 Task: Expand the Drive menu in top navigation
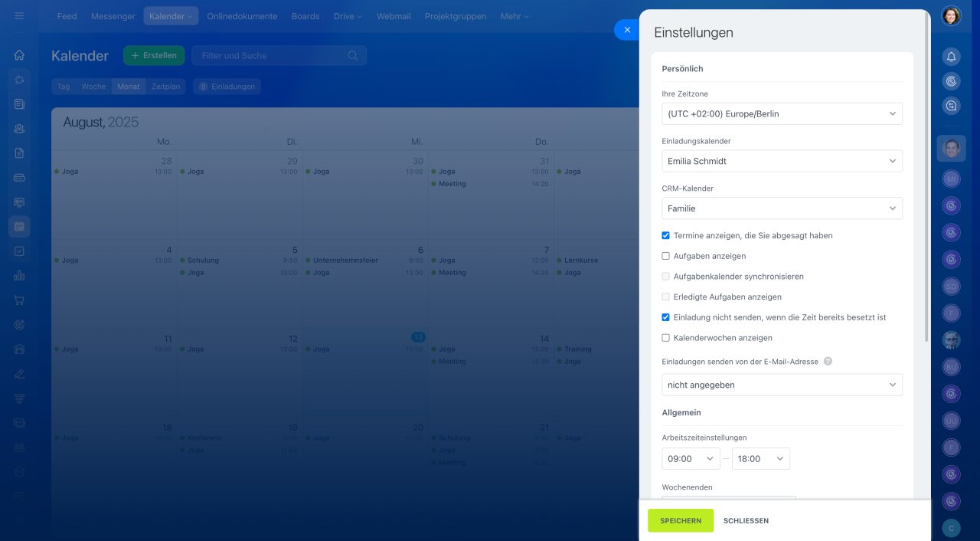(x=348, y=16)
